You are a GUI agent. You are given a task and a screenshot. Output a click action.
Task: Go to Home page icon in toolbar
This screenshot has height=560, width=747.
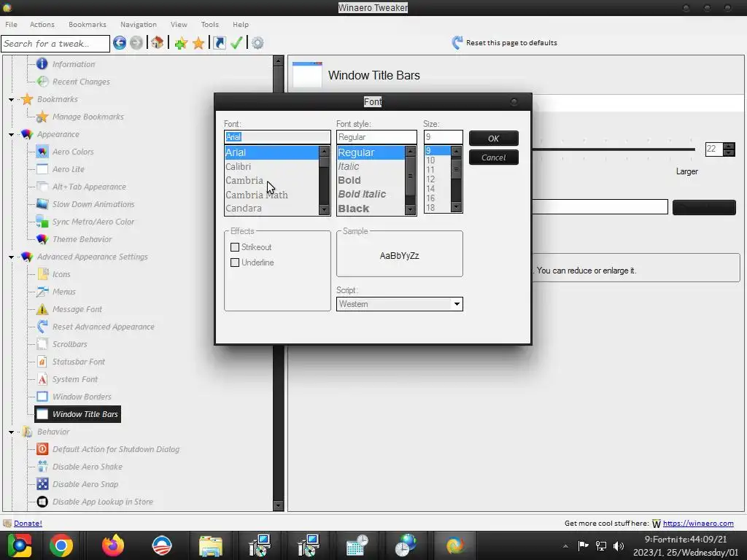[158, 43]
